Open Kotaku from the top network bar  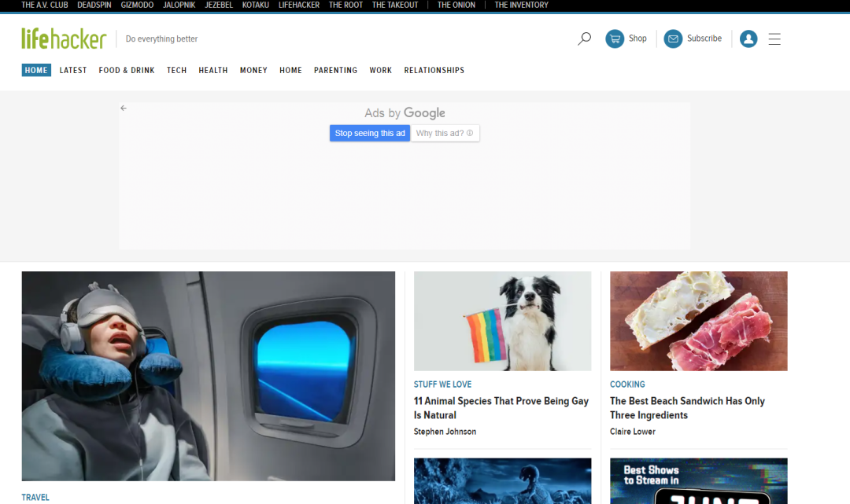click(x=256, y=5)
